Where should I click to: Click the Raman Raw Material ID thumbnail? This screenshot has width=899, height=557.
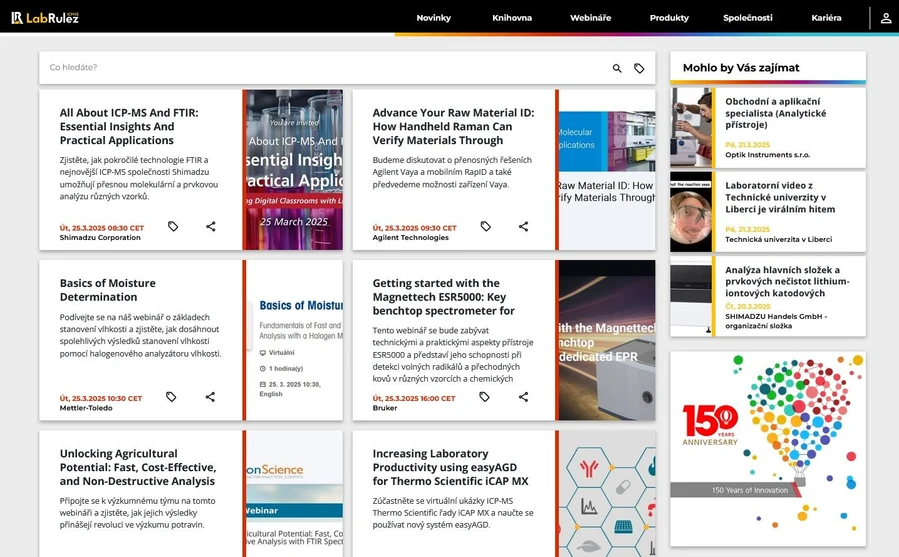coord(607,169)
